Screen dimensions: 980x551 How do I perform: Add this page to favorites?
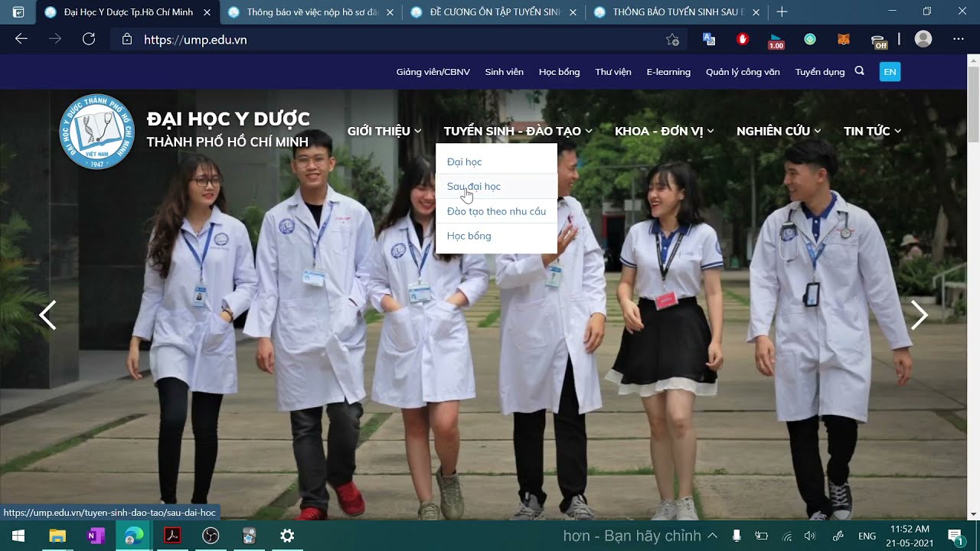[672, 40]
